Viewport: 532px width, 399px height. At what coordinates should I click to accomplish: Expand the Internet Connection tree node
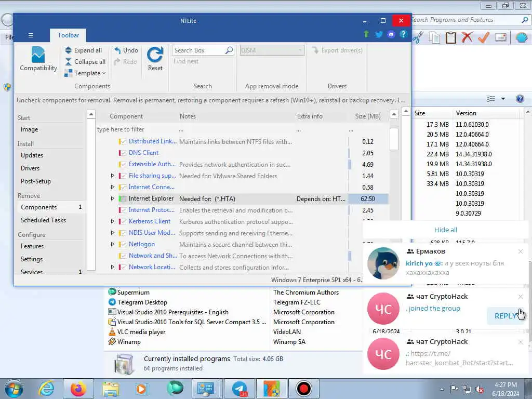[x=112, y=187]
